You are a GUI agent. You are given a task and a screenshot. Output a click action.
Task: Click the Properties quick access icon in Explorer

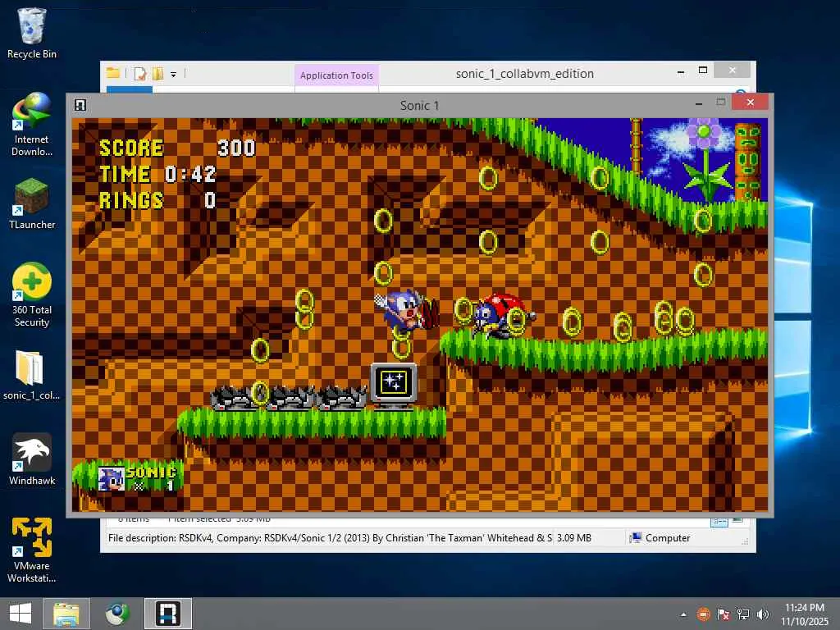(140, 73)
